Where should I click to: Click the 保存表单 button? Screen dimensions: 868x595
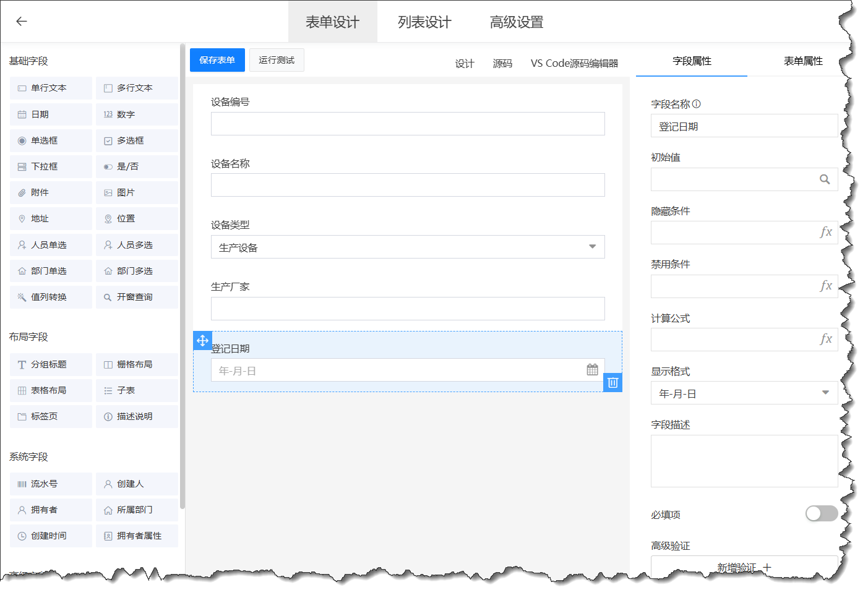click(217, 59)
